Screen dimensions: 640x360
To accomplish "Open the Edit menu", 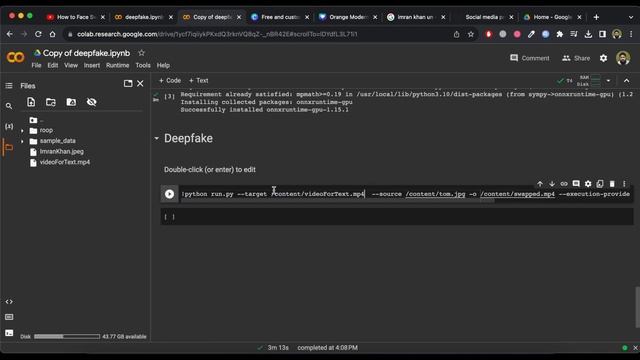I will tap(53, 65).
